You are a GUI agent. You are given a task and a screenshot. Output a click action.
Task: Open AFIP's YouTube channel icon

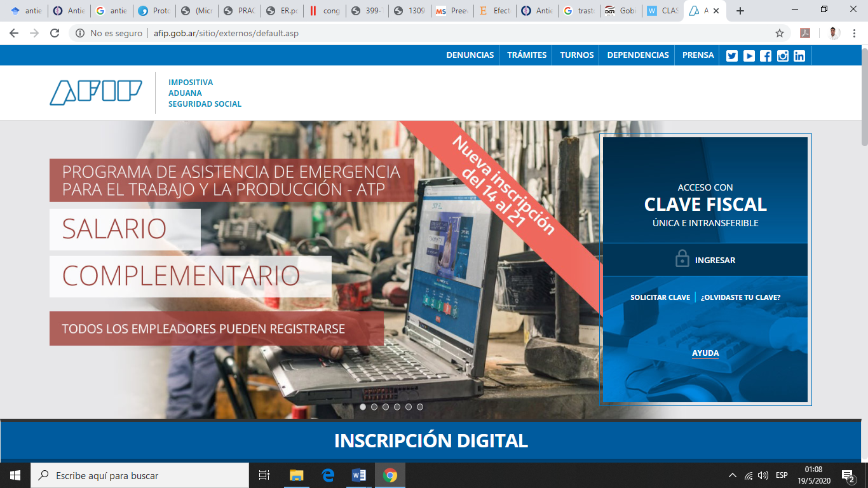coord(749,56)
